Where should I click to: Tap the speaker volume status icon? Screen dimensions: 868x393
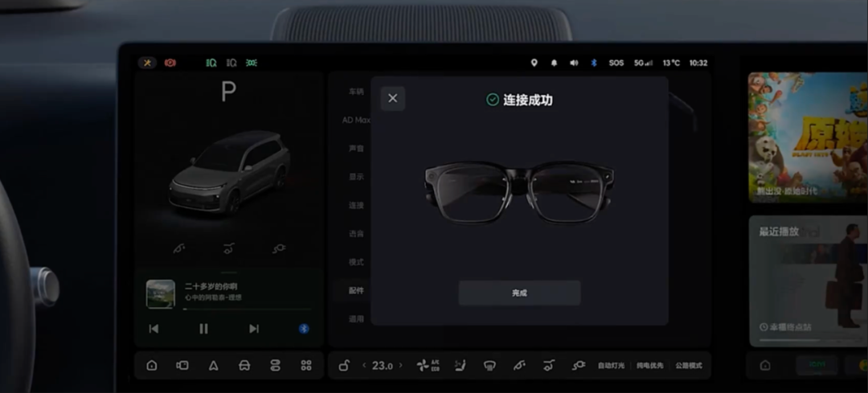(574, 63)
